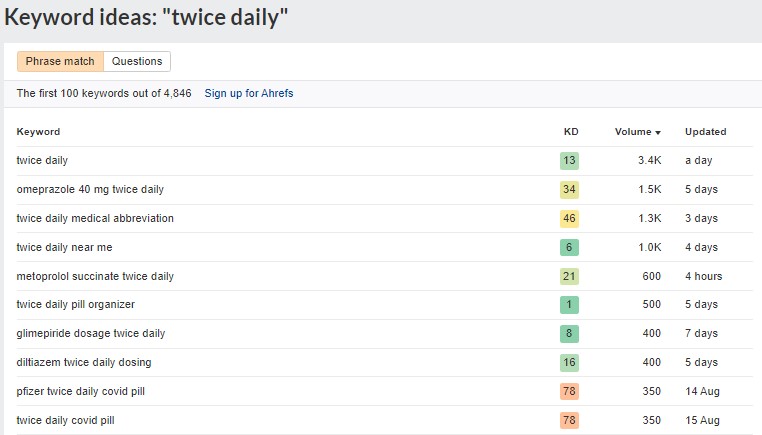The image size is (762, 435).
Task: Open 'twice daily pill organizer' keyword
Action: coord(75,304)
